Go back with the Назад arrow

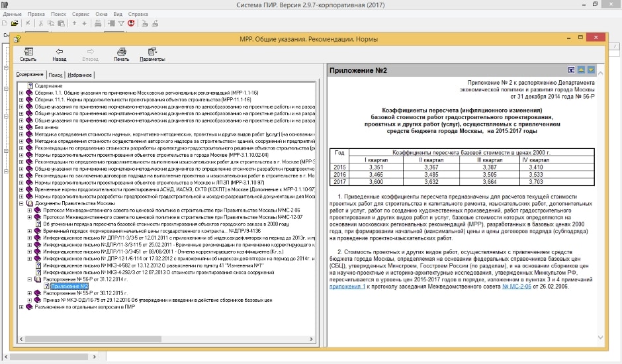[59, 54]
